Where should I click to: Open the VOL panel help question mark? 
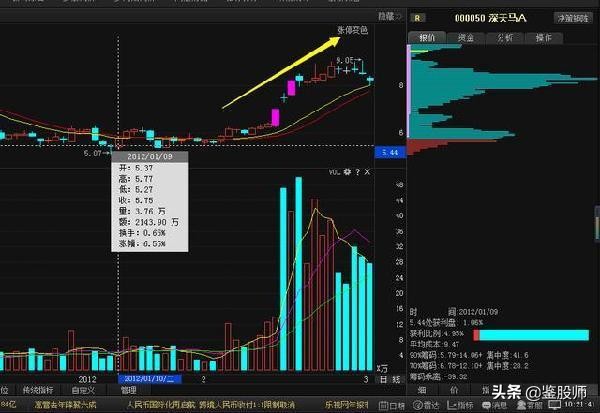point(357,172)
